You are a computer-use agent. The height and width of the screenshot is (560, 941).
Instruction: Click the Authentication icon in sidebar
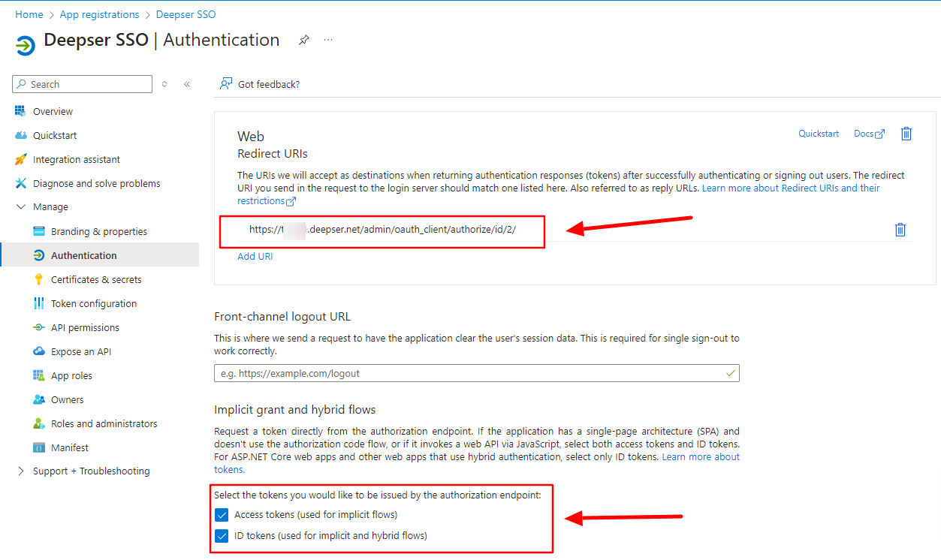point(39,255)
